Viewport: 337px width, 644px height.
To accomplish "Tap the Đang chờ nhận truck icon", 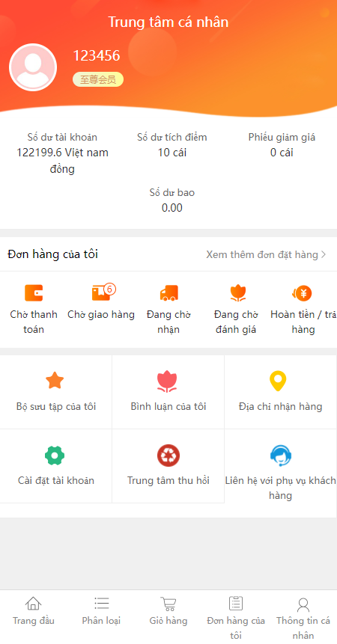I will (168, 293).
